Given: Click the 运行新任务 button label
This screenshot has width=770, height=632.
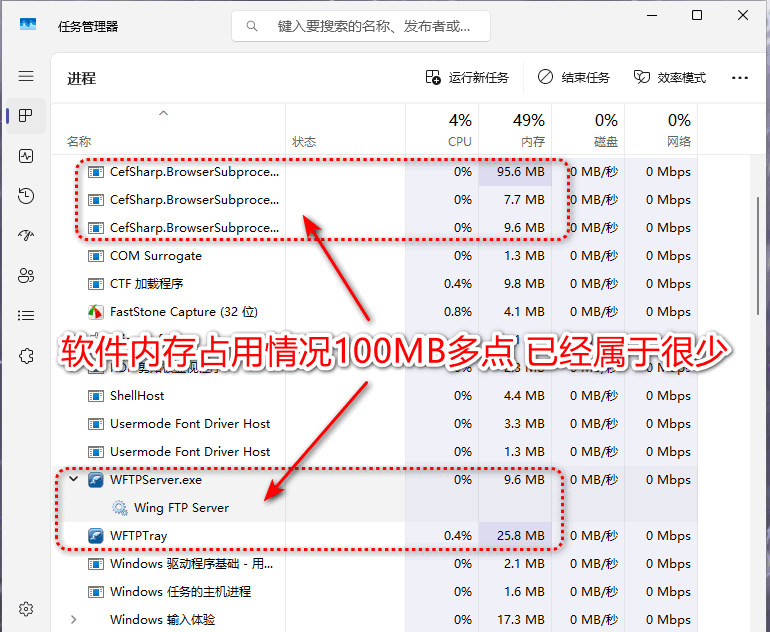Looking at the screenshot, I should 478,78.
